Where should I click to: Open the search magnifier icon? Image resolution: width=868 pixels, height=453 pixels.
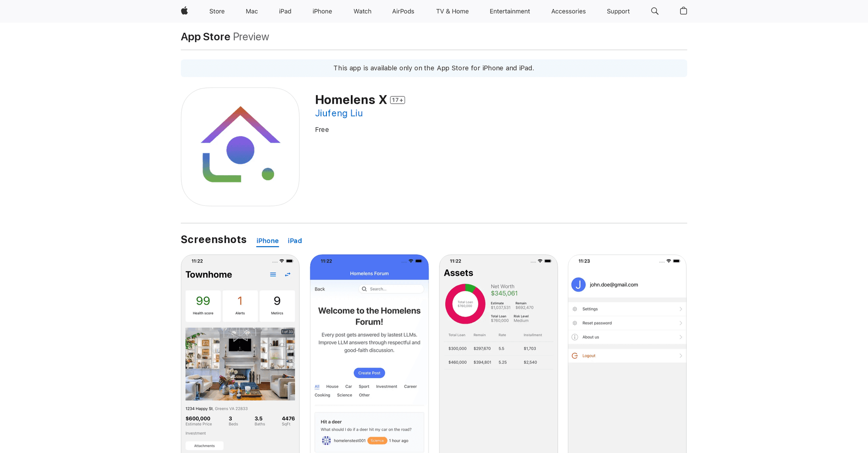click(655, 11)
